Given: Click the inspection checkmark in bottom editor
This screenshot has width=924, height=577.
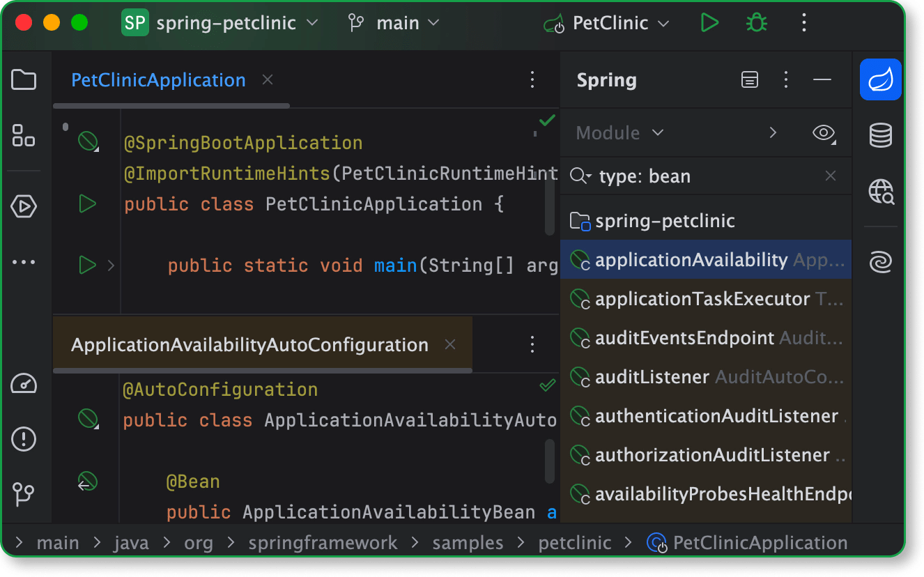Looking at the screenshot, I should click(x=547, y=385).
